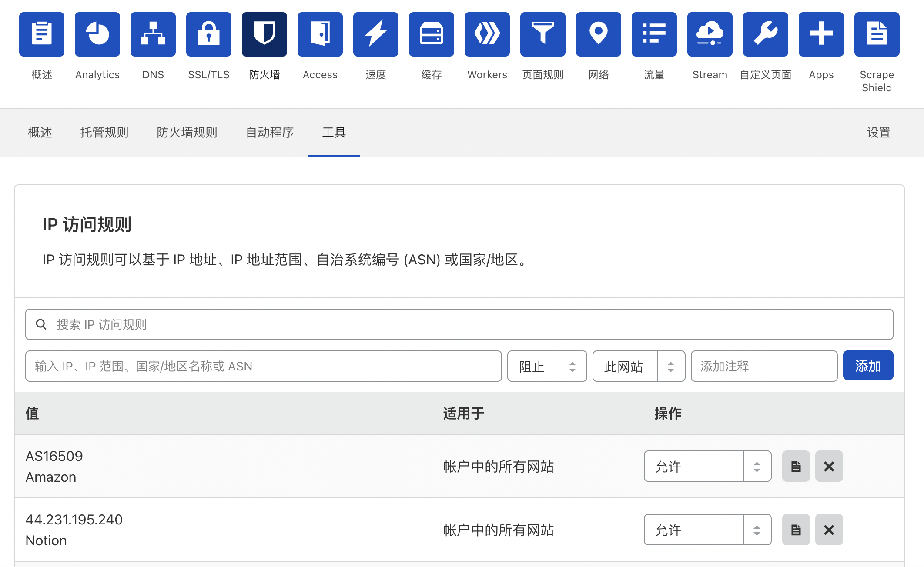Switch to the 自动程序 tab
The height and width of the screenshot is (567, 924).
(270, 132)
